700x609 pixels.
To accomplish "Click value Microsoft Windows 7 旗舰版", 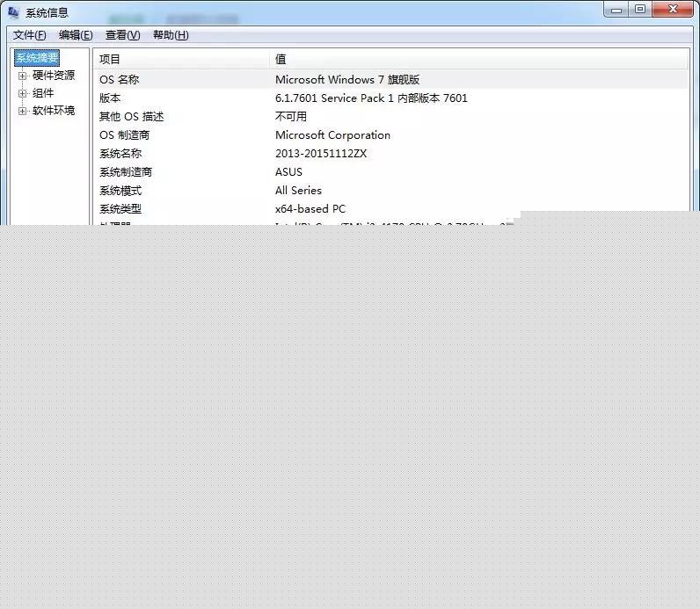I will tap(347, 80).
